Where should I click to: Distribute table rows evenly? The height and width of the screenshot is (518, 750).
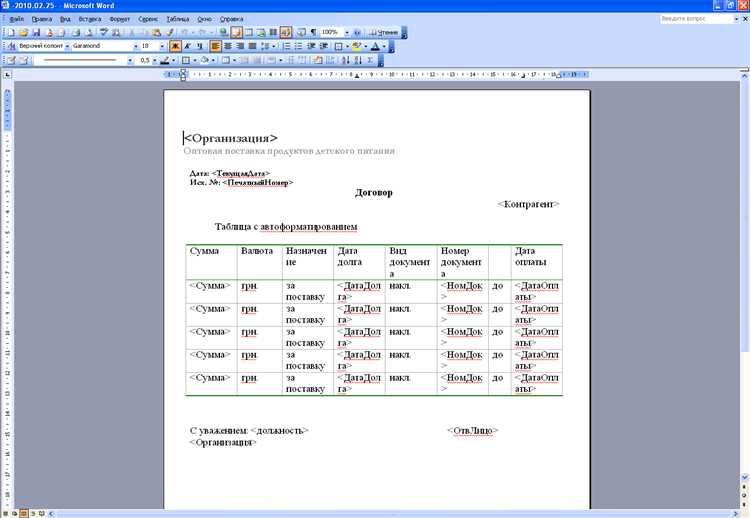[291, 60]
